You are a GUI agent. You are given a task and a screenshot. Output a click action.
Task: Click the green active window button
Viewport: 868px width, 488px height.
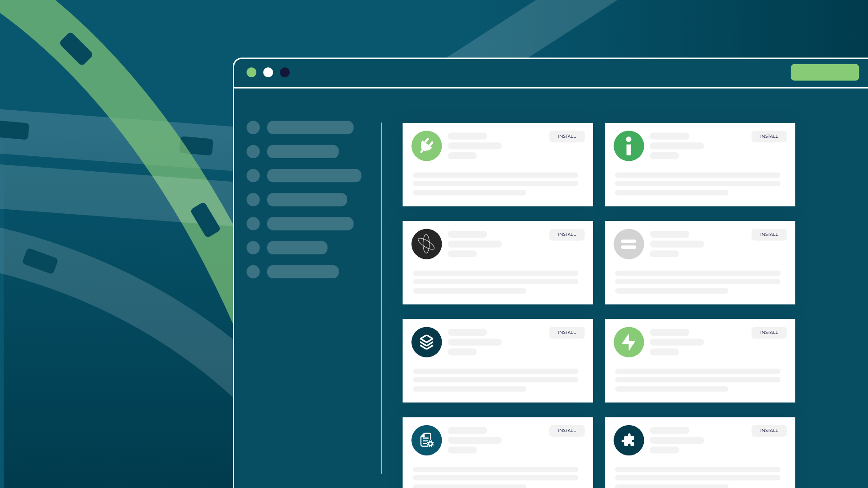point(250,72)
